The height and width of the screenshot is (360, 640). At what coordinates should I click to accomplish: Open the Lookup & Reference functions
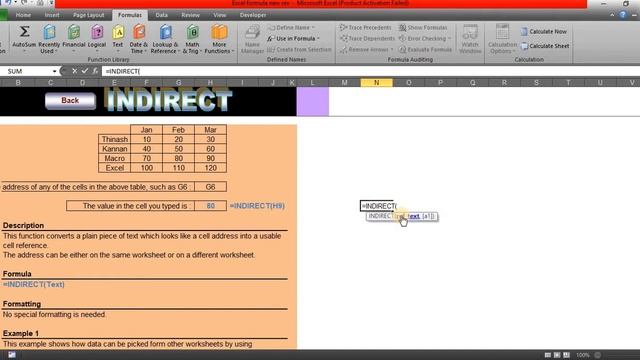pyautogui.click(x=164, y=39)
